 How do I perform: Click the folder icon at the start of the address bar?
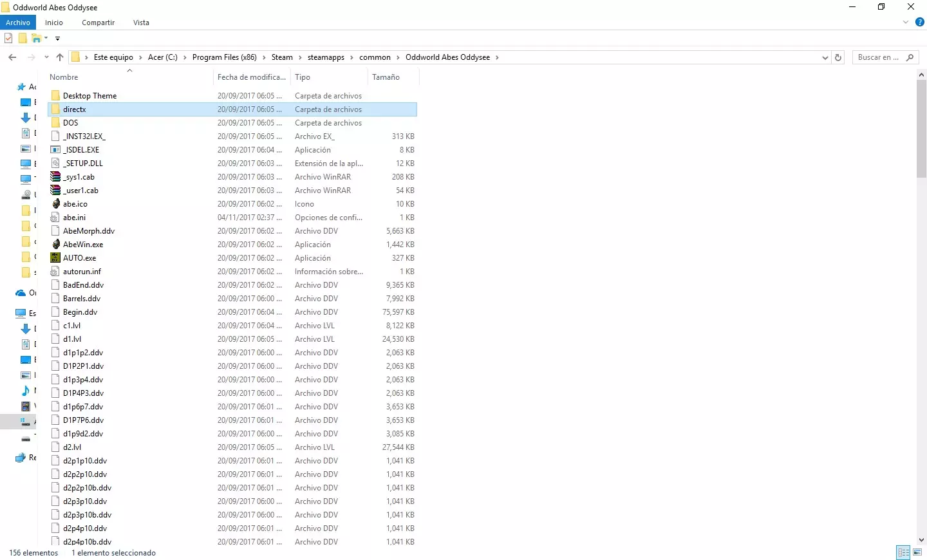coord(75,57)
